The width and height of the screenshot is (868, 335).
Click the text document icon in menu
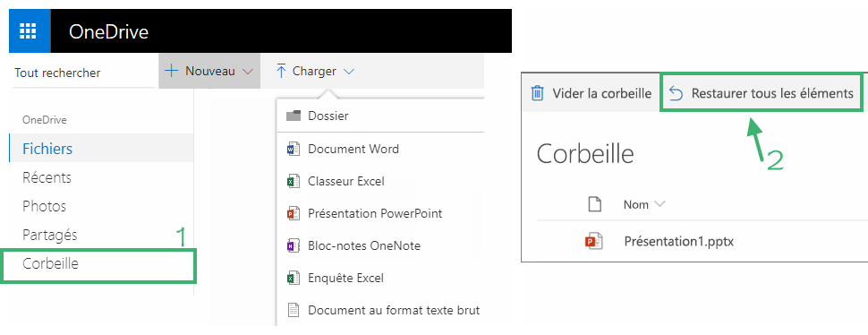pos(293,310)
